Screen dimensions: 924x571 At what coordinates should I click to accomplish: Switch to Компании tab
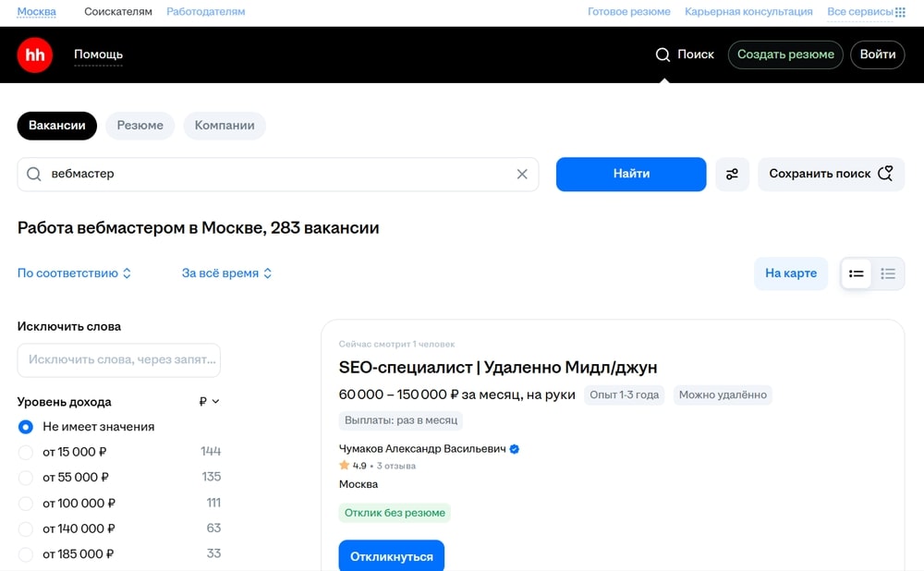coord(225,126)
